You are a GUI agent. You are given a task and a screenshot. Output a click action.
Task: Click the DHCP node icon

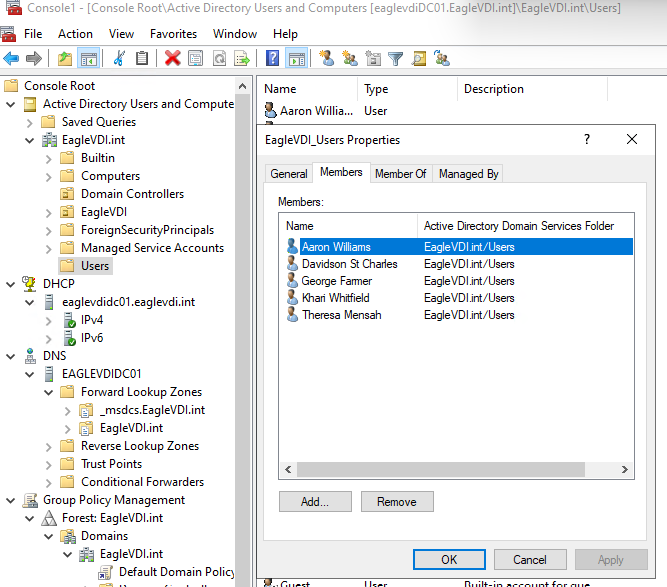tap(30, 284)
